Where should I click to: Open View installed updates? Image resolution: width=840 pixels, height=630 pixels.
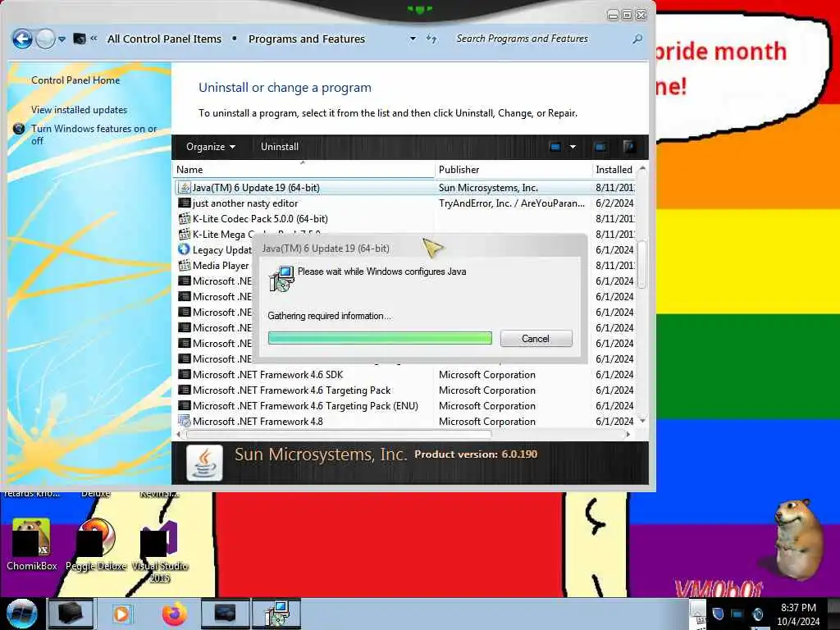click(x=80, y=110)
